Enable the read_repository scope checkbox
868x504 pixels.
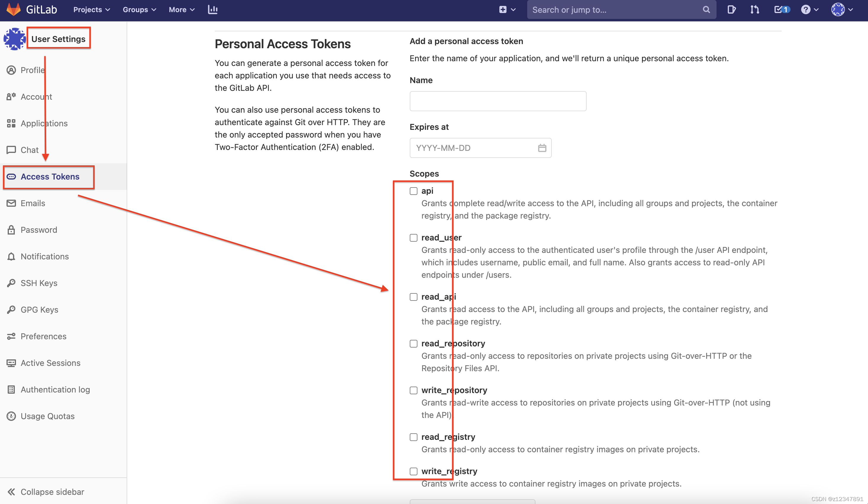413,343
